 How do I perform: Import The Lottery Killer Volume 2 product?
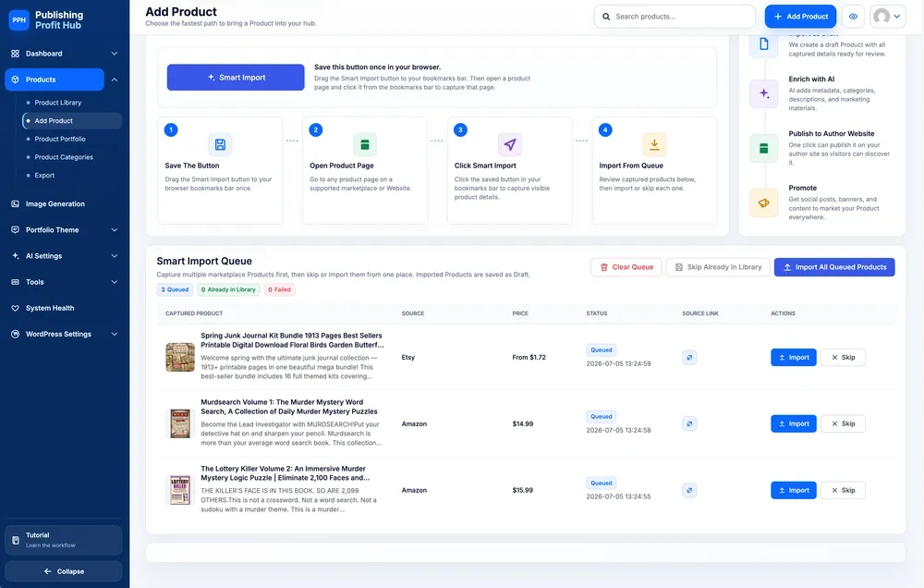(x=793, y=491)
